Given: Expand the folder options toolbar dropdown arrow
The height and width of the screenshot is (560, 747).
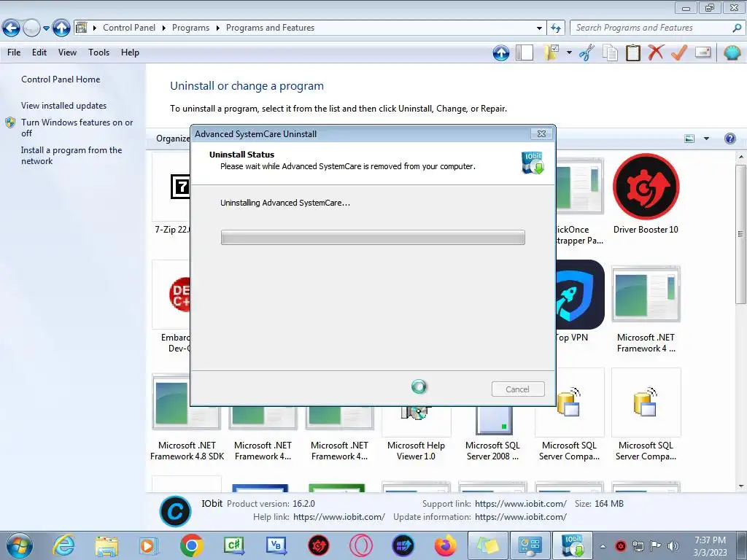Looking at the screenshot, I should (x=569, y=52).
